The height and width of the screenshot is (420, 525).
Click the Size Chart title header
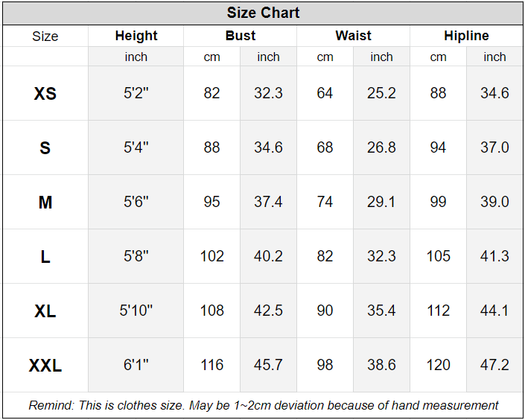(x=263, y=13)
